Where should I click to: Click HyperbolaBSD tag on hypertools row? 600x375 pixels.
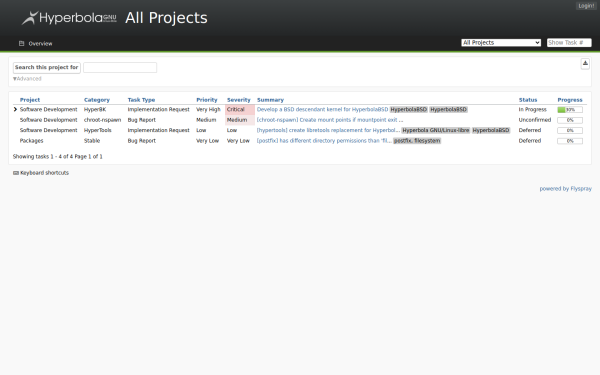(x=491, y=130)
